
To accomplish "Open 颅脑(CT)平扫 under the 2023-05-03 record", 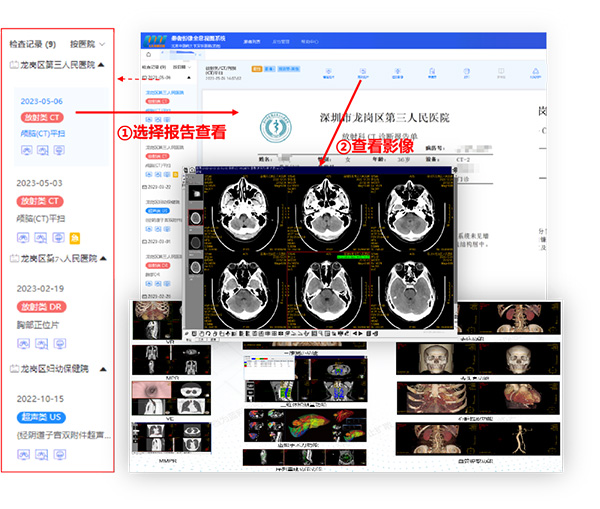I will [43, 219].
